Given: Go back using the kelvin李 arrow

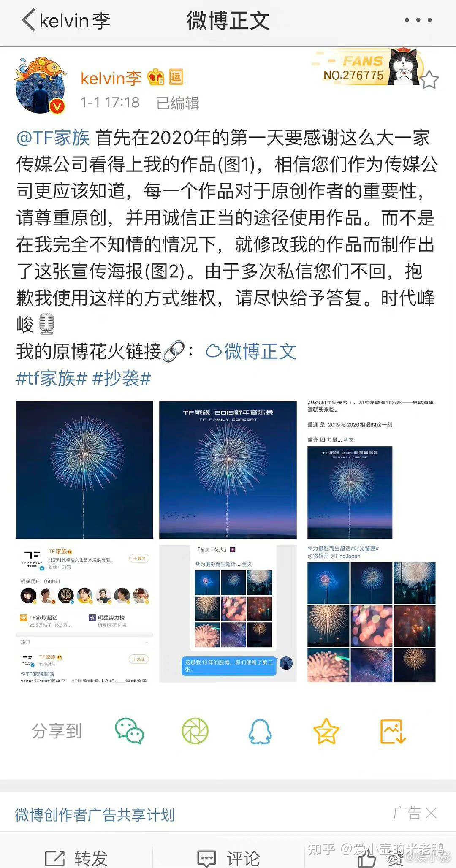Looking at the screenshot, I should (29, 20).
